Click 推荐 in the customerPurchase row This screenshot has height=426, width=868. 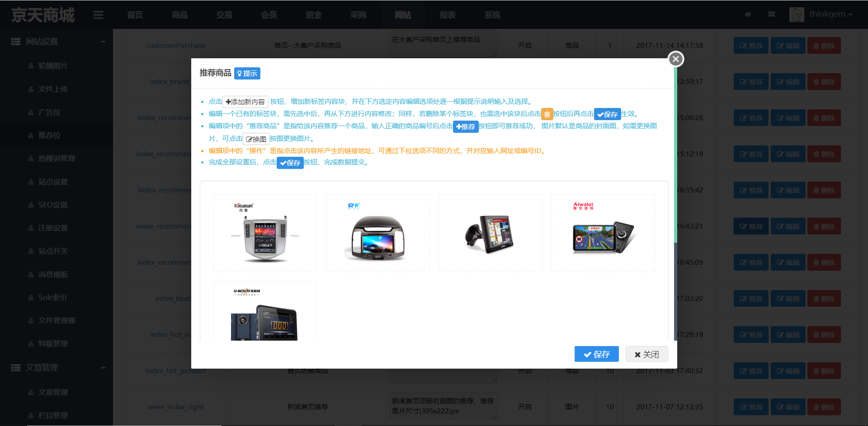tap(751, 46)
